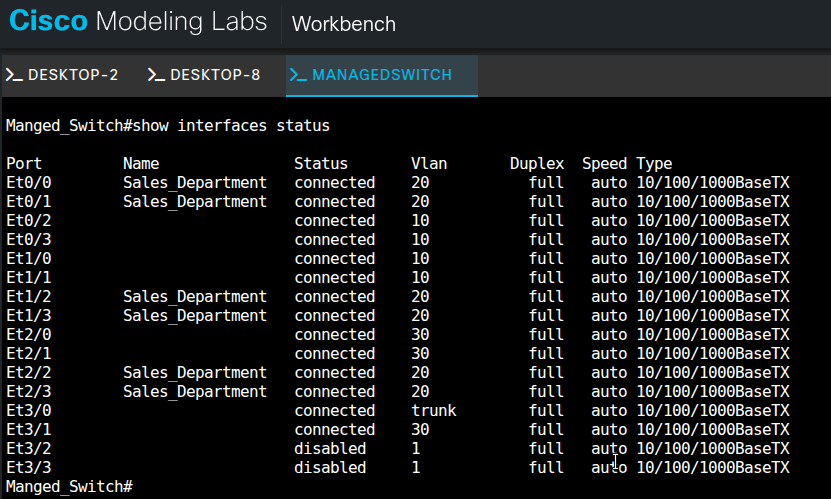Click the 'show interfaces status' command text

pyautogui.click(x=231, y=126)
